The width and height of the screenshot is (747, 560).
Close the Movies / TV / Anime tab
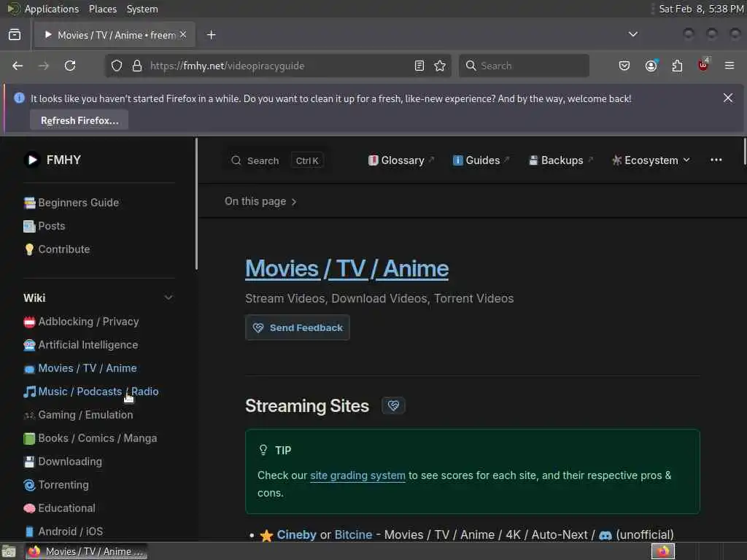(x=183, y=35)
